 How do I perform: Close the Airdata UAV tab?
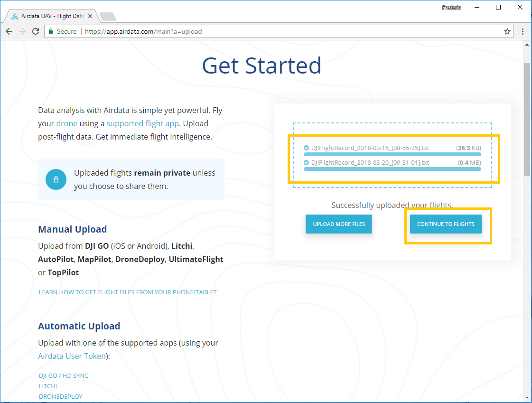[x=90, y=16]
